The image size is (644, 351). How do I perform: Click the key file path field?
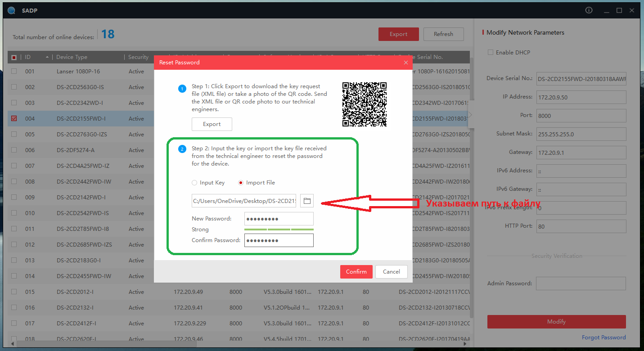tap(244, 201)
